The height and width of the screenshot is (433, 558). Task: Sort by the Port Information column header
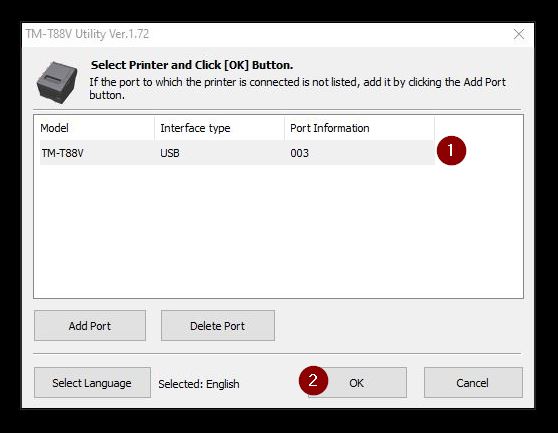click(359, 128)
